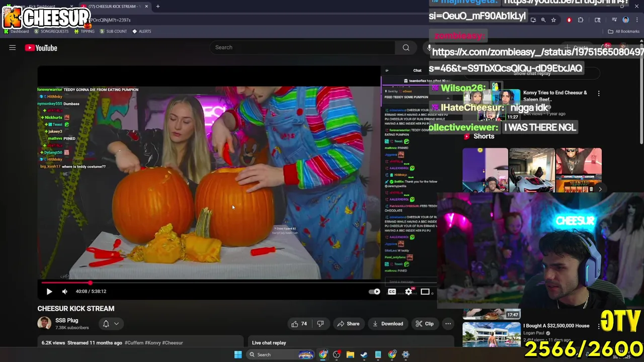The height and width of the screenshot is (362, 644).
Task: Open SSB Plug channel name link
Action: coord(66,320)
